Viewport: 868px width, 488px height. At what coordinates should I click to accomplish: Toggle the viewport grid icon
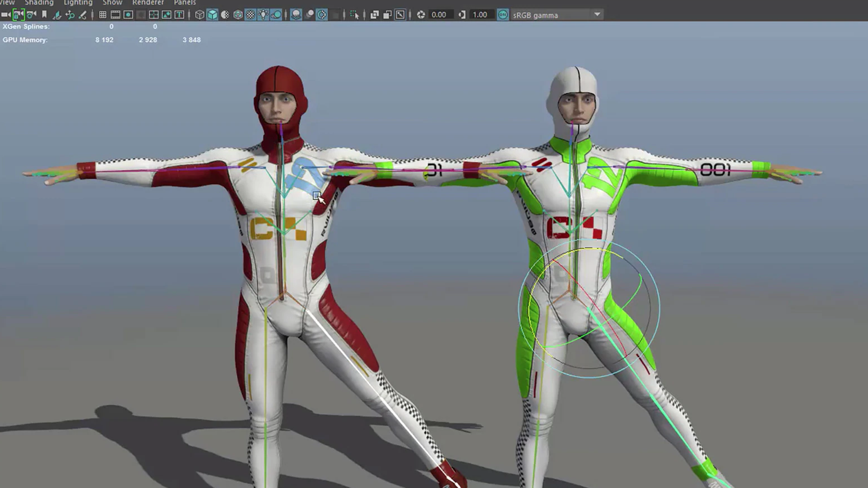(103, 15)
